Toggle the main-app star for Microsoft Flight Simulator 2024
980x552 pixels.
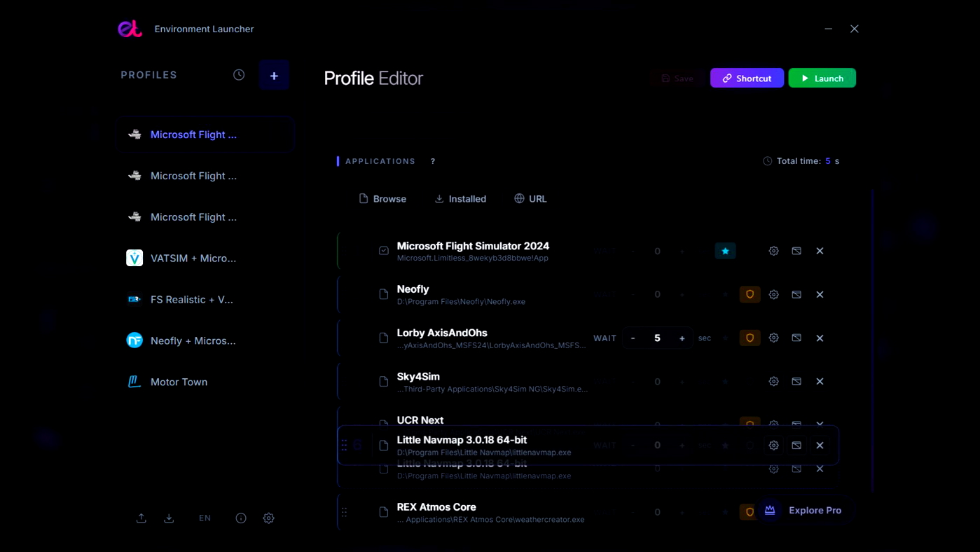[725, 251]
